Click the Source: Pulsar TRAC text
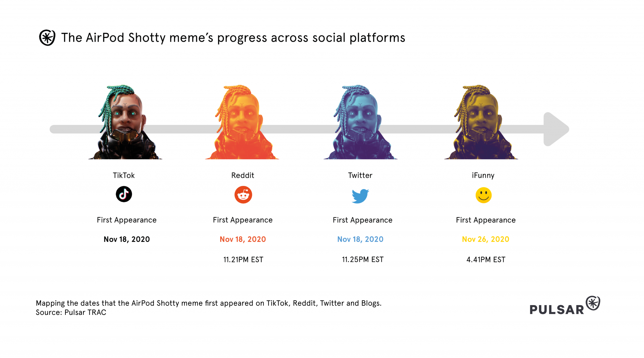This screenshot has height=358, width=644. 71,312
